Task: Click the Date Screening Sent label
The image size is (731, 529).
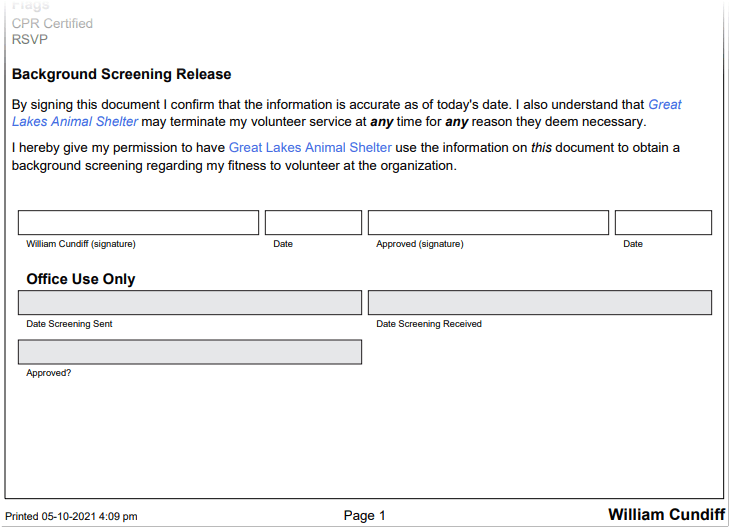Action: [x=69, y=324]
